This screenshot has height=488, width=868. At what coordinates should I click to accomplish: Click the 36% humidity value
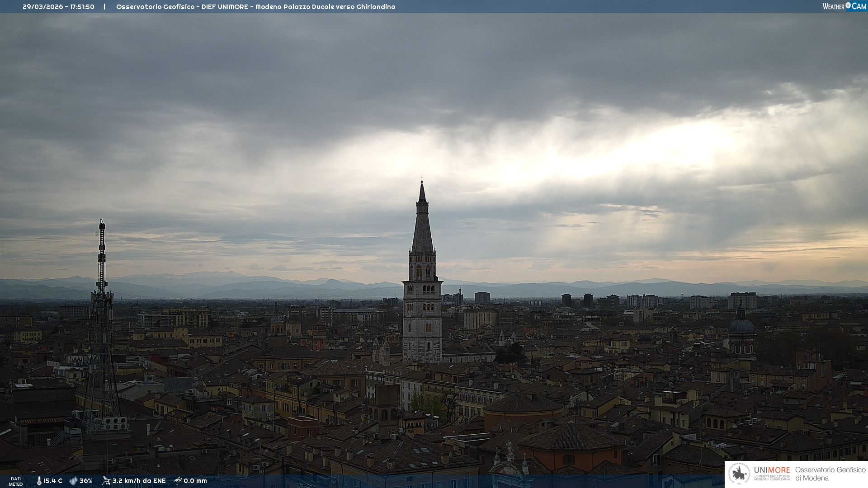tap(86, 481)
